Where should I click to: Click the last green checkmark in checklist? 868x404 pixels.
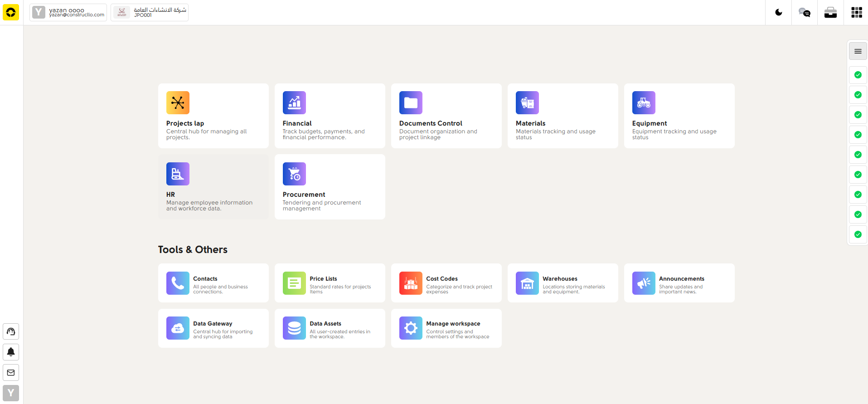858,234
